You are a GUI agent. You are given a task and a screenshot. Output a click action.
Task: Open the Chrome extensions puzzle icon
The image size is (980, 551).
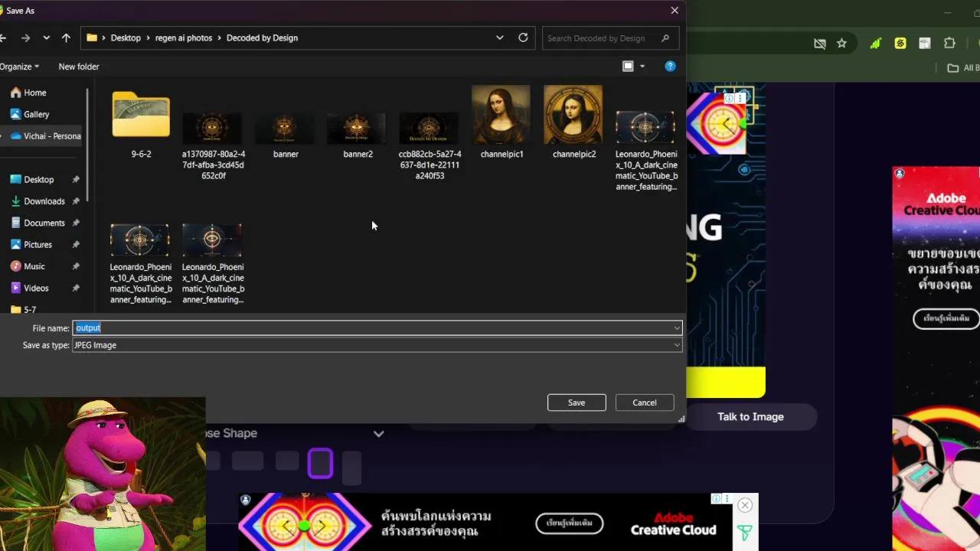tap(950, 44)
